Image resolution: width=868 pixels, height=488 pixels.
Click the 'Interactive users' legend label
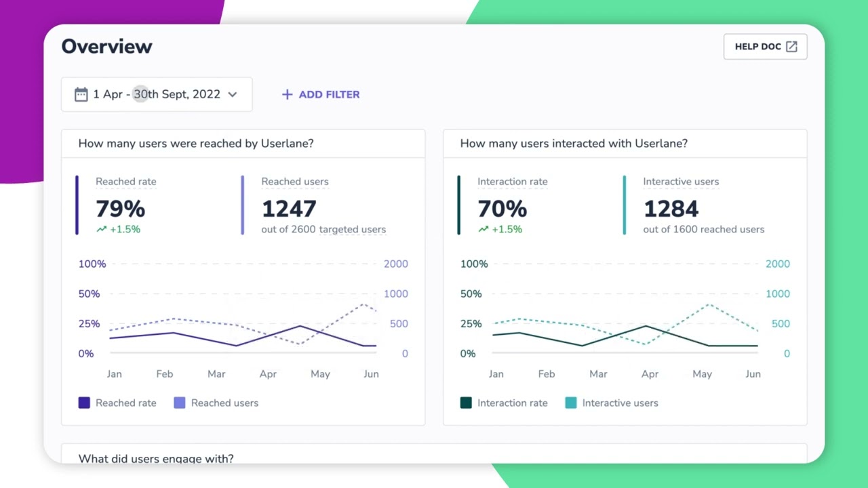pos(620,403)
